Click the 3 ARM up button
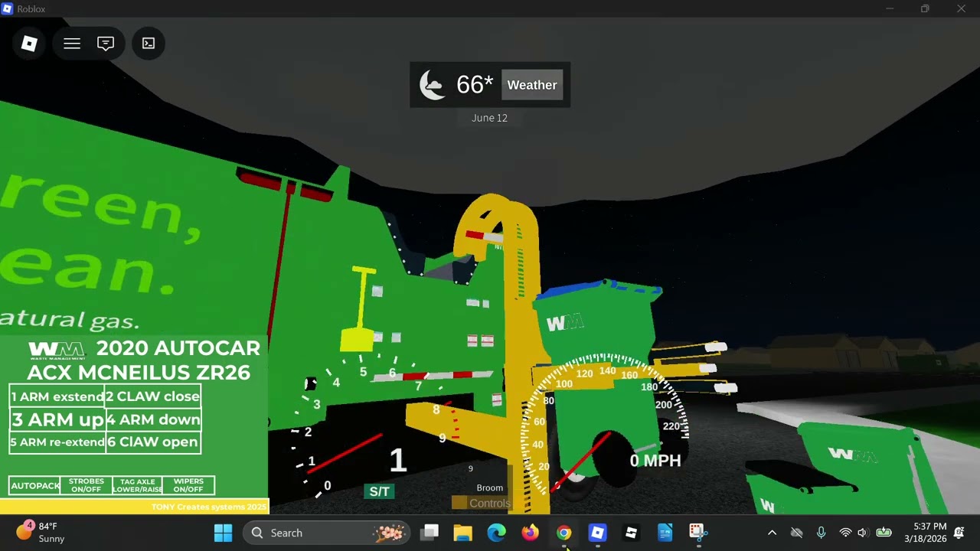980x551 pixels. point(57,419)
